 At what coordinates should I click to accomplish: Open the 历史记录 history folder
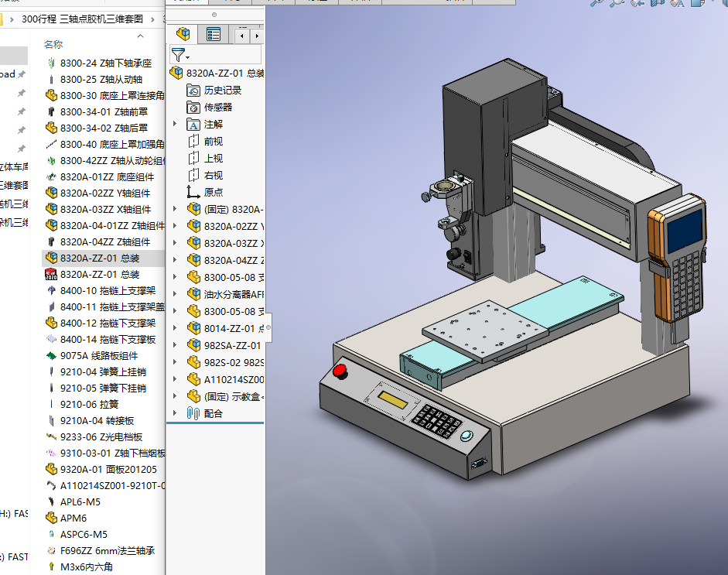[222, 91]
